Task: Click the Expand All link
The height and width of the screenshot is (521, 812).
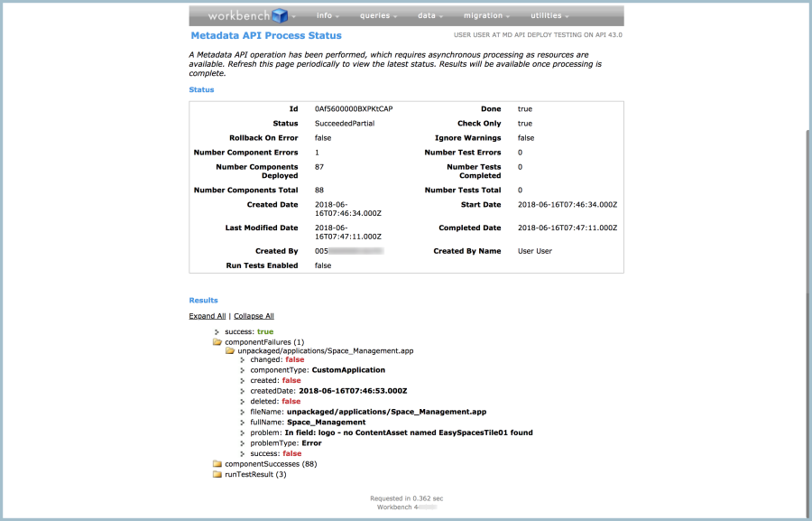Action: pos(208,316)
